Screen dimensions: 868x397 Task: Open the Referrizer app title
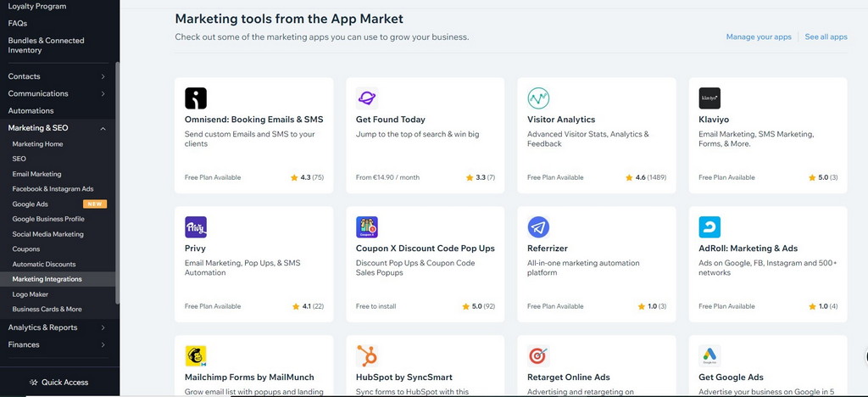pos(548,249)
